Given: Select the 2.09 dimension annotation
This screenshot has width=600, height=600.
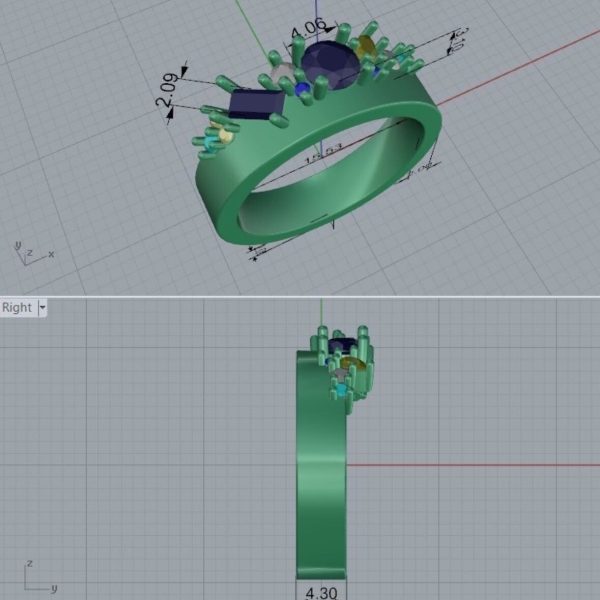Looking at the screenshot, I should tap(167, 92).
